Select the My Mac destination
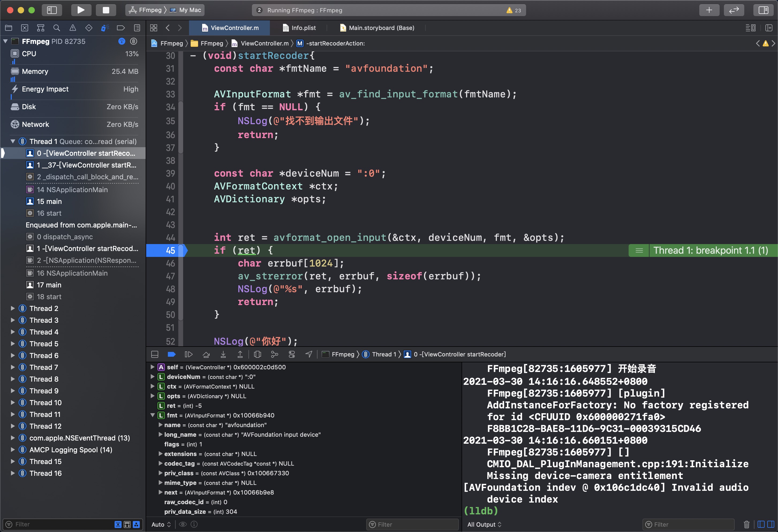The image size is (778, 532). [x=186, y=10]
